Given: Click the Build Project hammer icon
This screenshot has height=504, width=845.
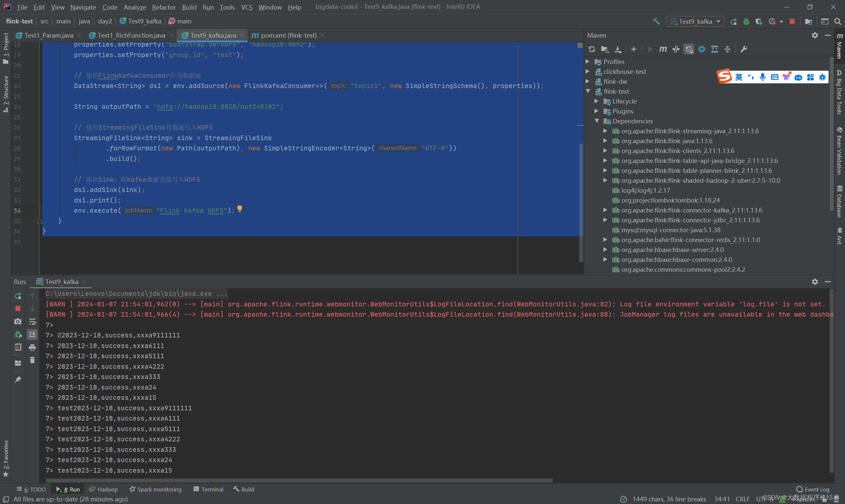Looking at the screenshot, I should click(656, 21).
